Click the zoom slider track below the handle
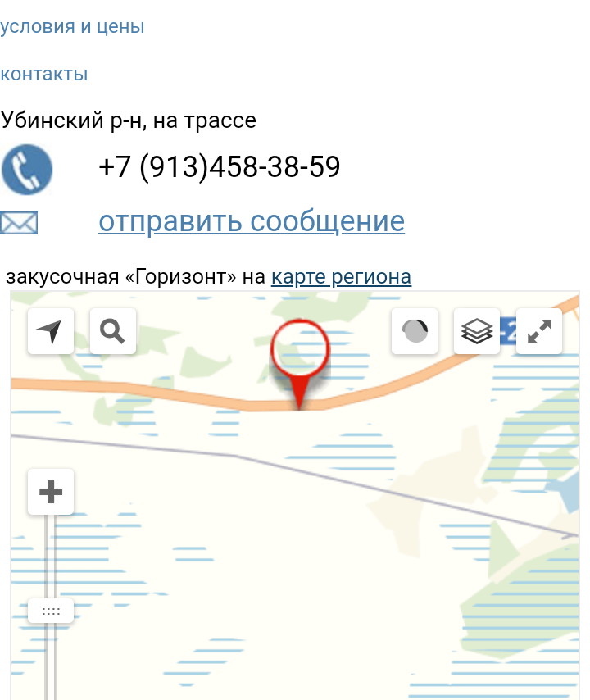This screenshot has height=700, width=590. pos(51,661)
